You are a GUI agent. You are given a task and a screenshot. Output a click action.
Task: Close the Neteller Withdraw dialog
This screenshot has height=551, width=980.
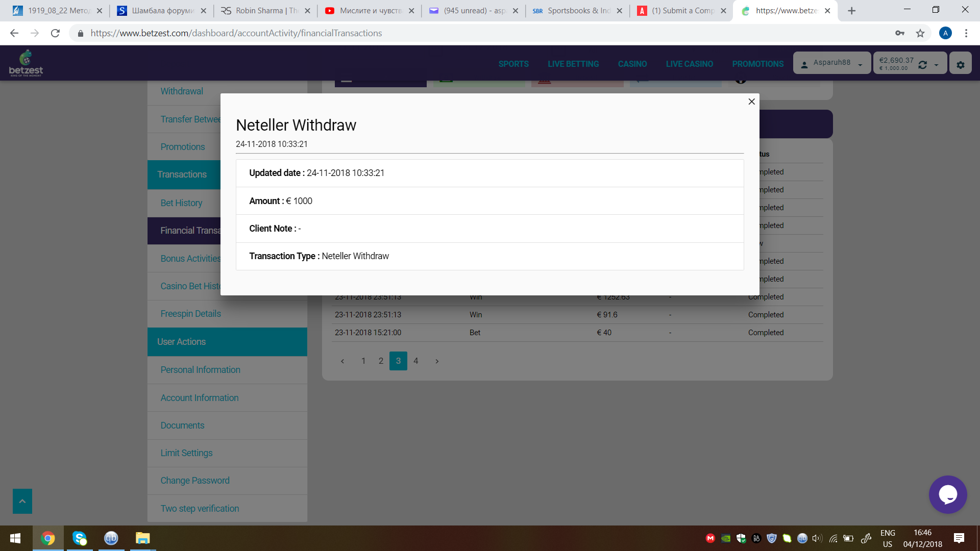751,102
